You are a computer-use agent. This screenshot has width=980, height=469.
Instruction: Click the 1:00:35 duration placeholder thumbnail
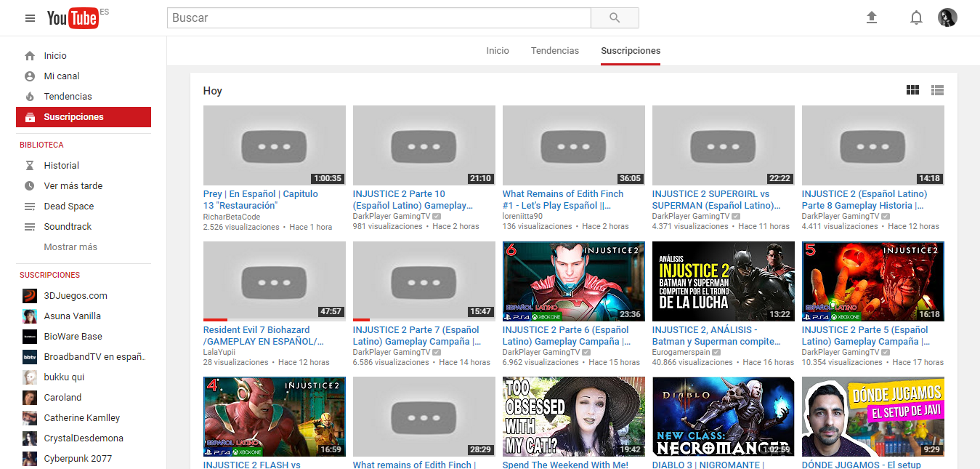point(275,145)
